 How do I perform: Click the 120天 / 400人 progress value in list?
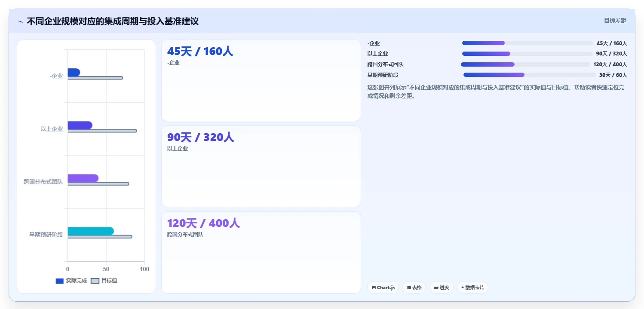click(610, 64)
